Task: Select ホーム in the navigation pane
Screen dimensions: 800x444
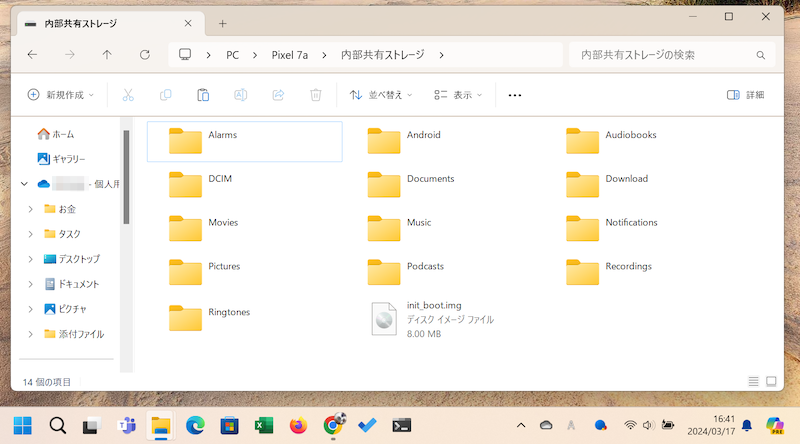Action: click(x=61, y=134)
